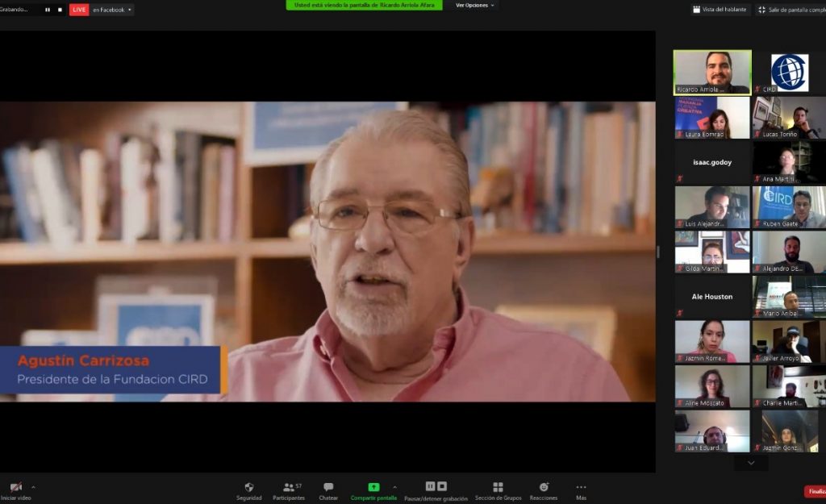
Task: Select Aline Moscato video thumbnail
Action: click(712, 386)
